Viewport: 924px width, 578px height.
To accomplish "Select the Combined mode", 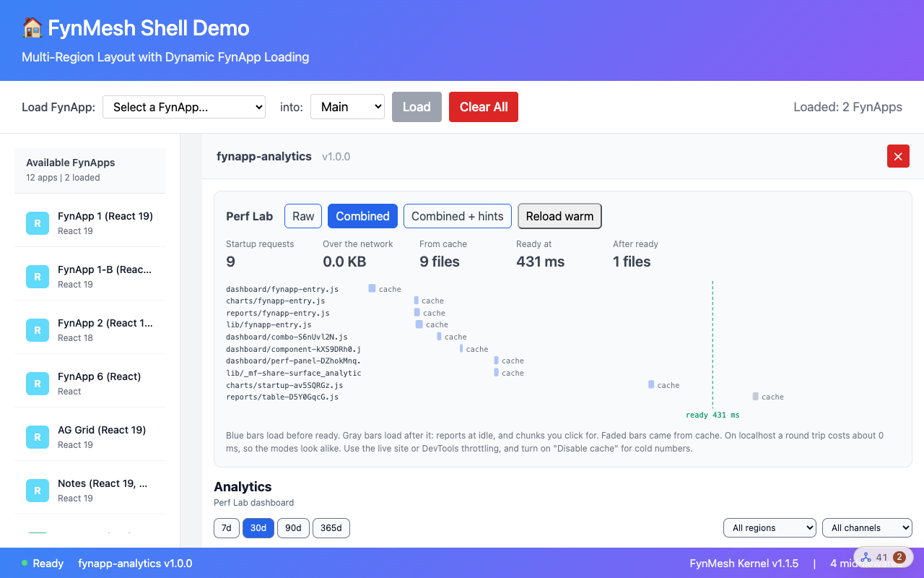I will tap(362, 216).
